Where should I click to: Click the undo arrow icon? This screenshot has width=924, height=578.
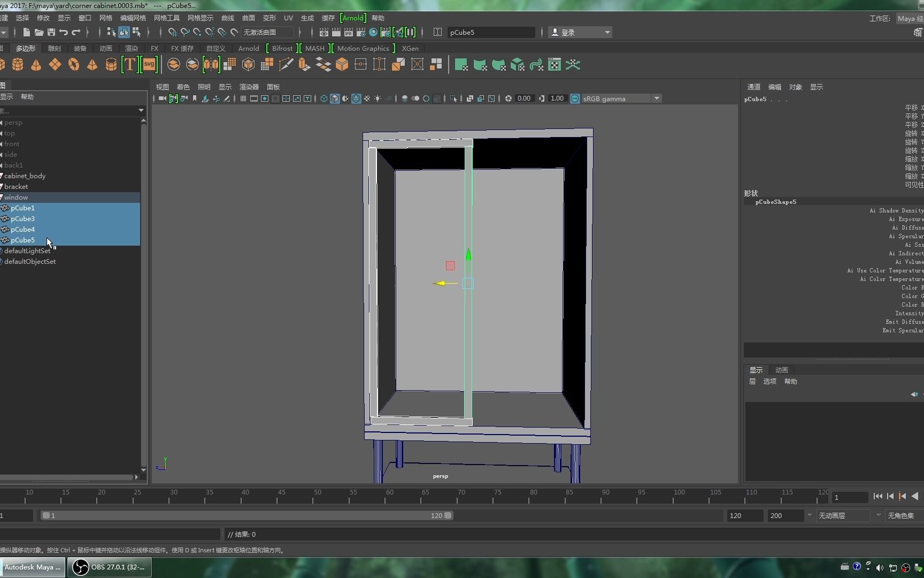point(64,32)
